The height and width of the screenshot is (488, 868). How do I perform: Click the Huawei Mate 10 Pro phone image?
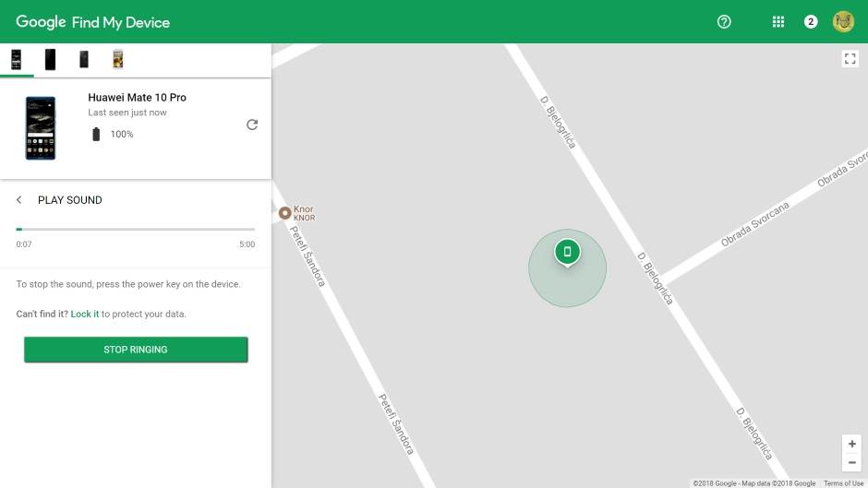tap(41, 127)
